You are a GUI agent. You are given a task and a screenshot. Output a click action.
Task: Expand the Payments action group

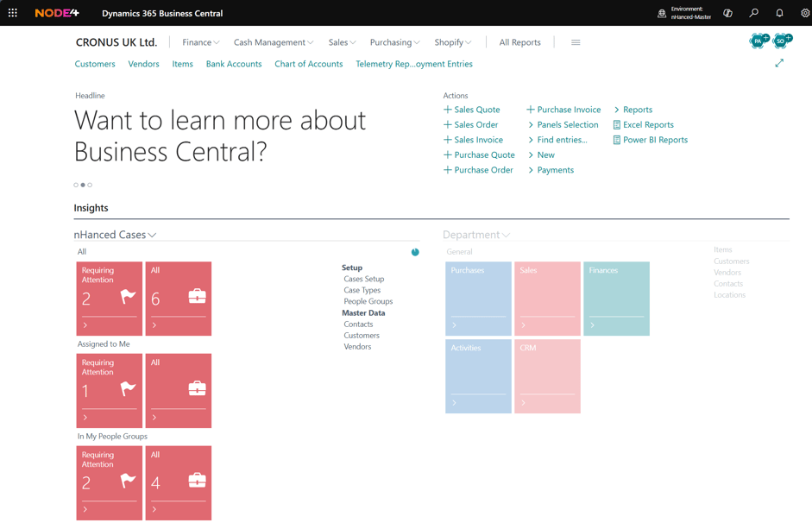551,170
